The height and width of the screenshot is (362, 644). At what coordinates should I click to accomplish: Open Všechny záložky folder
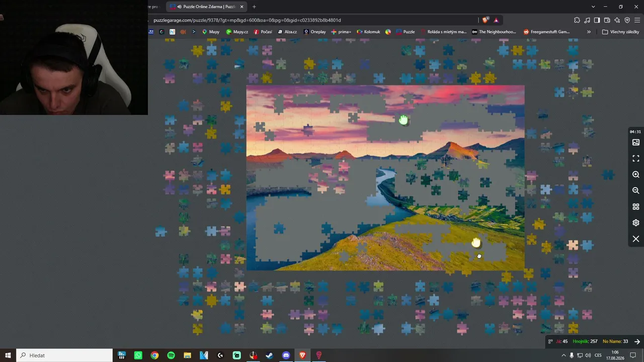[x=621, y=32]
